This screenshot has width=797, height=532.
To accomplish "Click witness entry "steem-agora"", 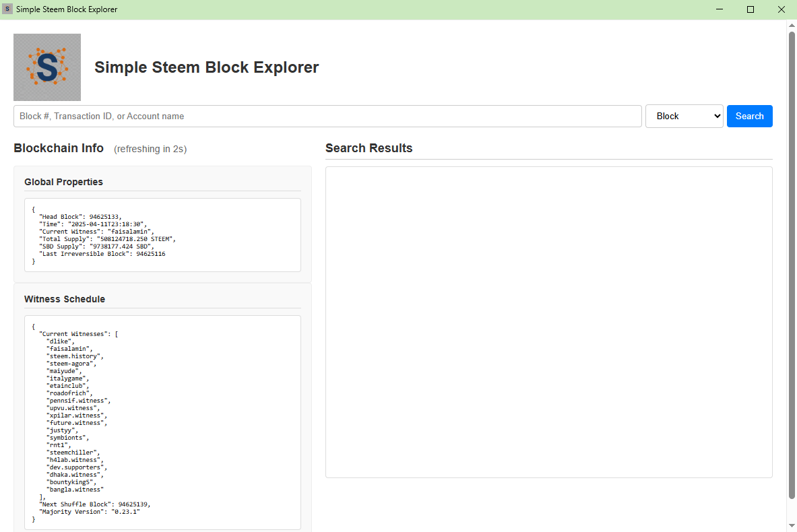I will 71,364.
